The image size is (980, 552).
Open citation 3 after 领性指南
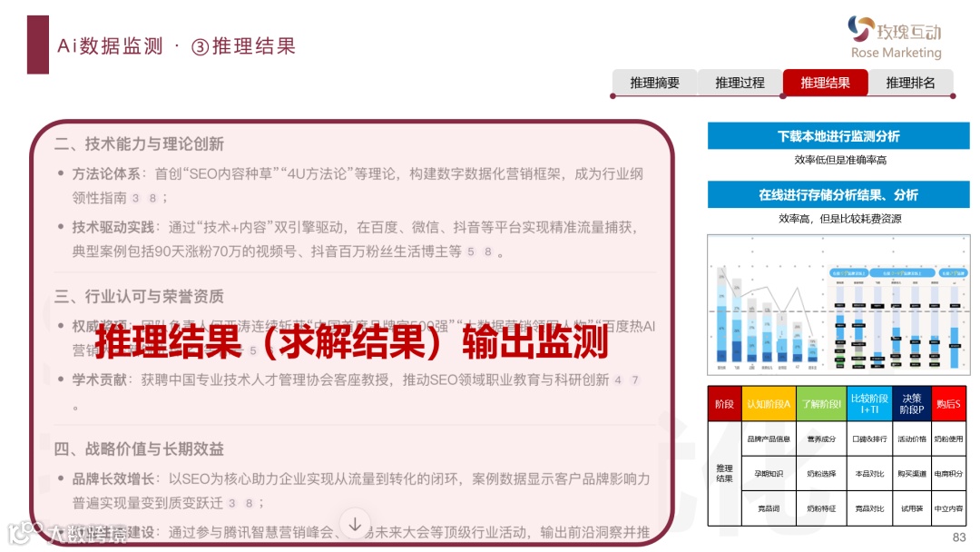click(135, 198)
